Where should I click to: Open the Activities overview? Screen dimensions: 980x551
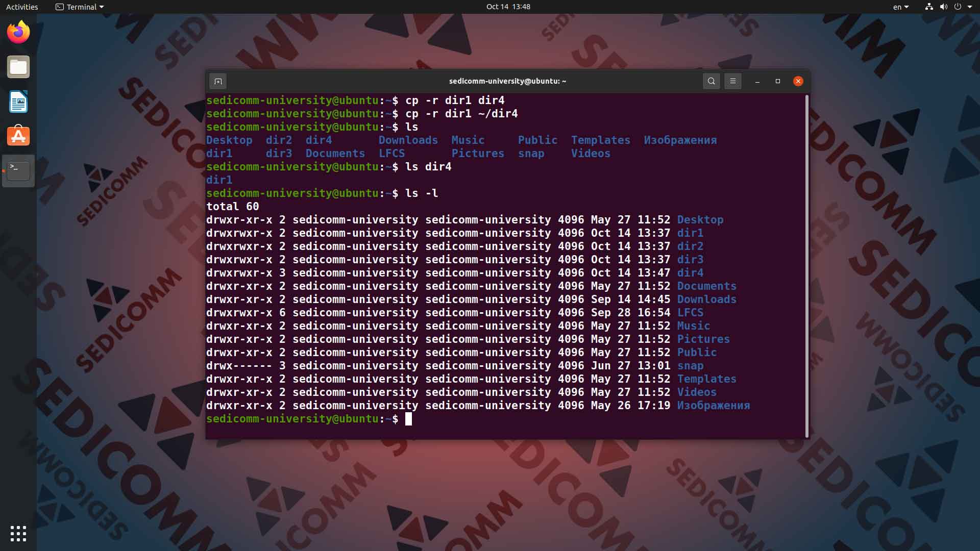(21, 7)
